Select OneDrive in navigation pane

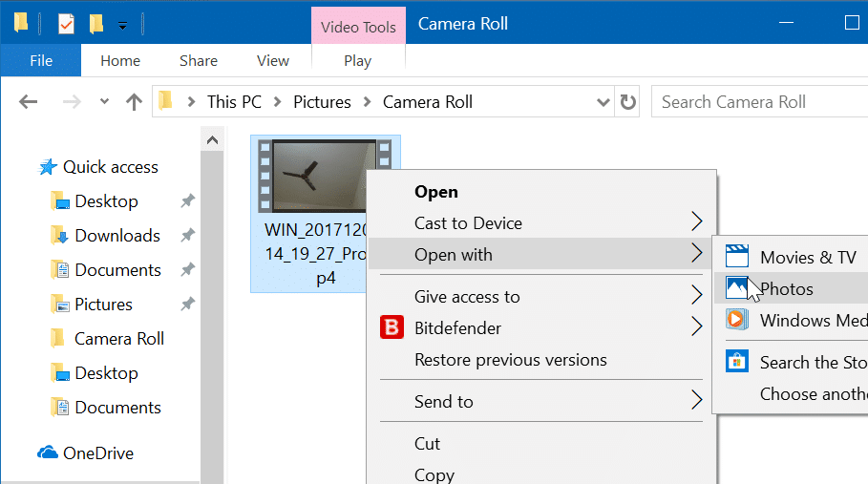(98, 453)
